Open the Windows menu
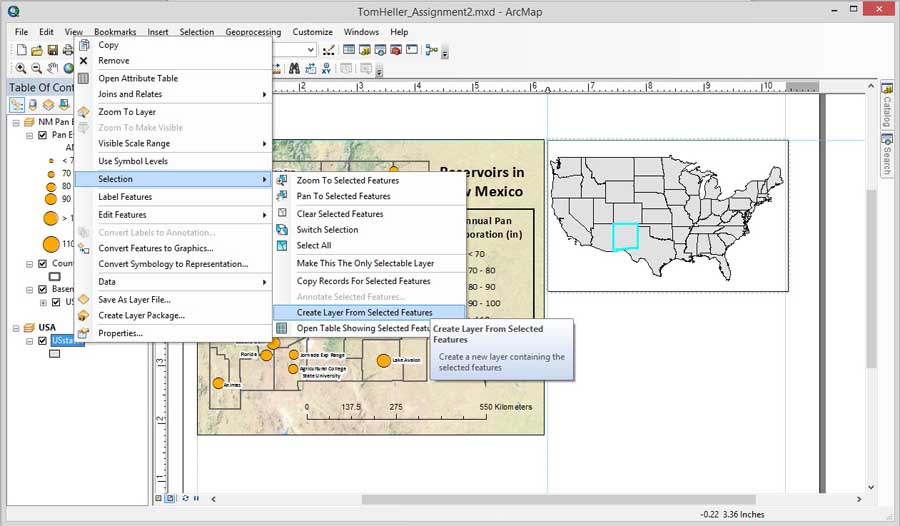900x526 pixels. coord(361,32)
